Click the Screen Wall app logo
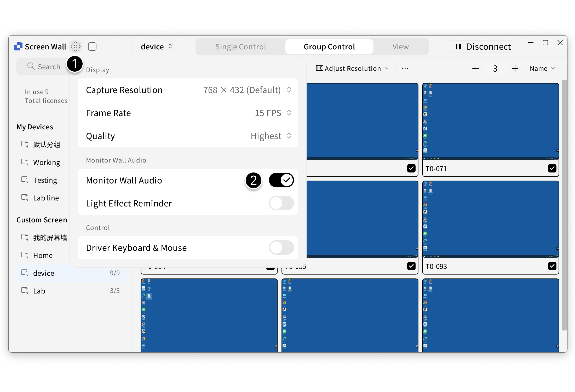 point(18,47)
